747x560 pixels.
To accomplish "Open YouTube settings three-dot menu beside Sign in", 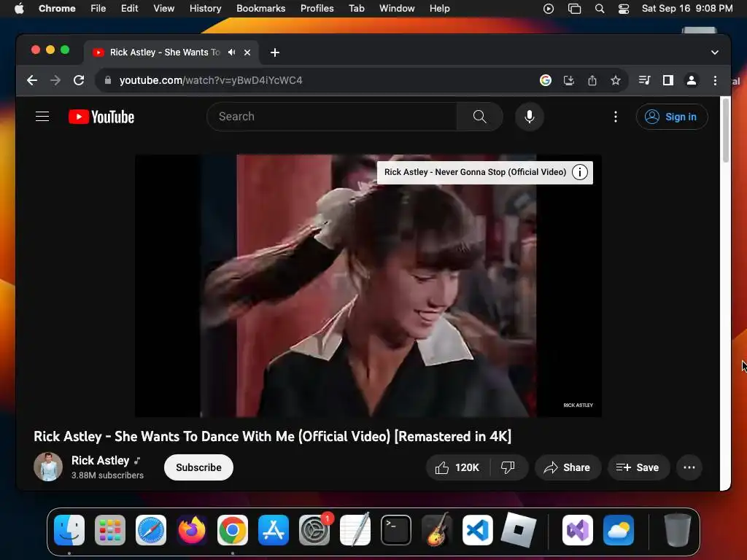I will (x=616, y=117).
